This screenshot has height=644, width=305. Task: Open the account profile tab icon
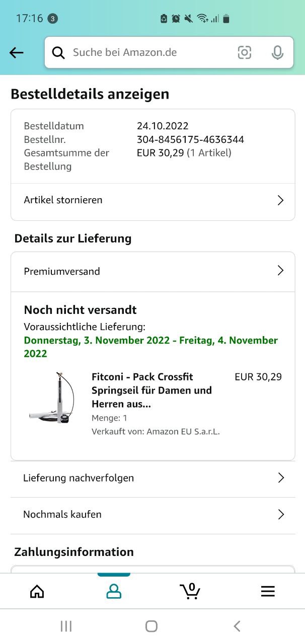(114, 591)
